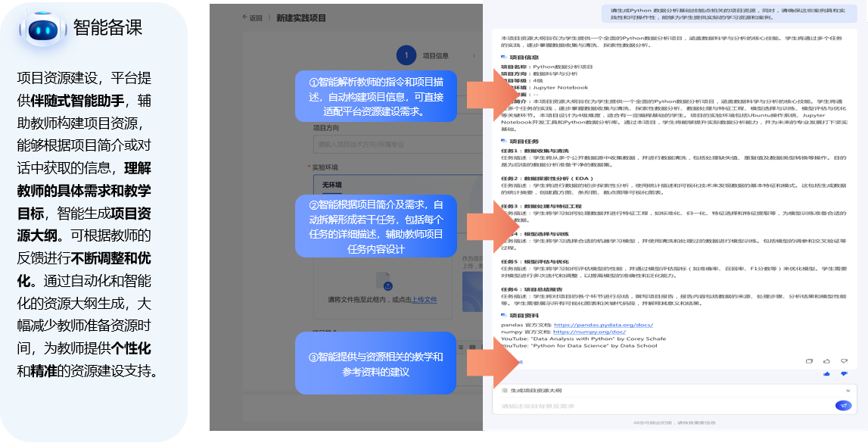
Task: Click the filled blue thumbs-up icon
Action: tap(826, 374)
